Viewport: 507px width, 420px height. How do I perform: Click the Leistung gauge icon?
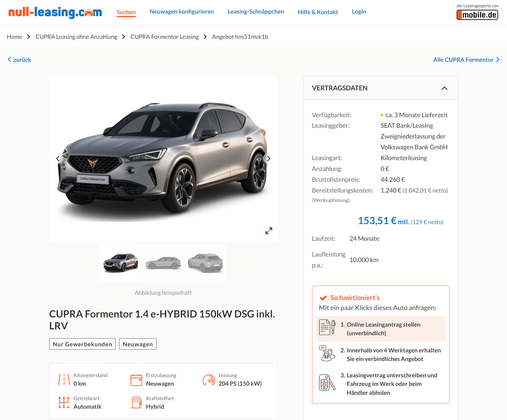209,380
